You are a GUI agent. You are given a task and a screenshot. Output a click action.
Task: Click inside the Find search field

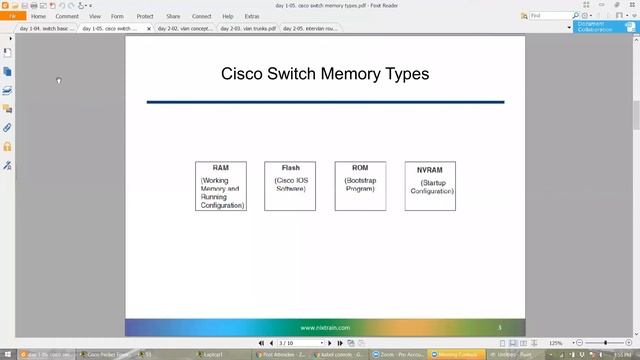tap(550, 16)
